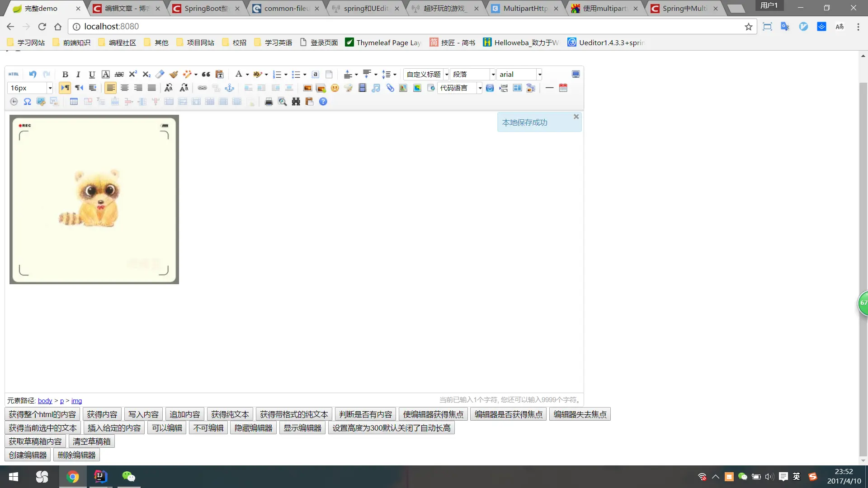868x488 pixels.
Task: Click the 获得内容 button
Action: (x=102, y=414)
